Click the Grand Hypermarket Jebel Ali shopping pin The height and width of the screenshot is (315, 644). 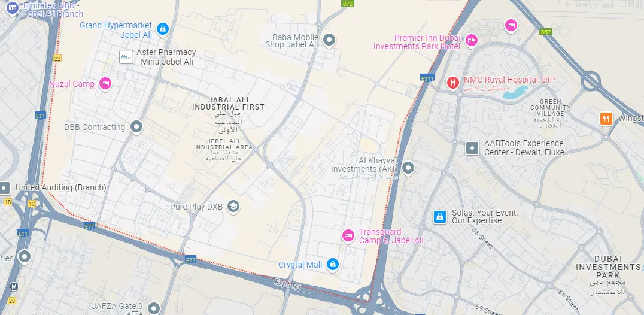click(x=163, y=29)
